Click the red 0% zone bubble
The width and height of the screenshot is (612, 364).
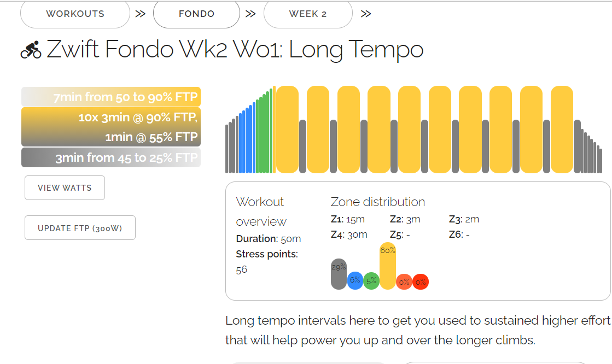[421, 281]
